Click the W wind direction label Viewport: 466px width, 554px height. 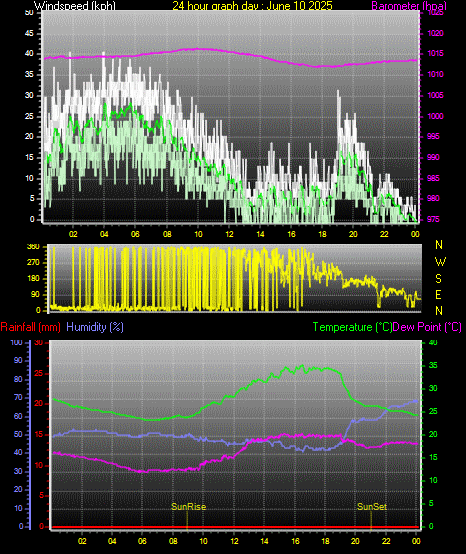(x=440, y=262)
